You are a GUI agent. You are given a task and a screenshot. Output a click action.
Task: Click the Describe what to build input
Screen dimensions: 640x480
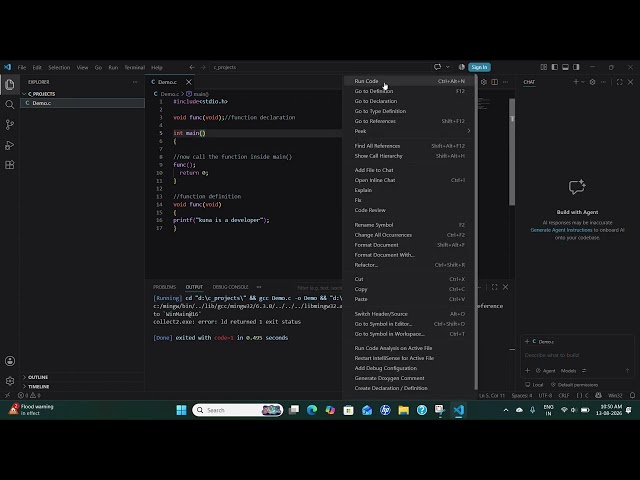[577, 355]
